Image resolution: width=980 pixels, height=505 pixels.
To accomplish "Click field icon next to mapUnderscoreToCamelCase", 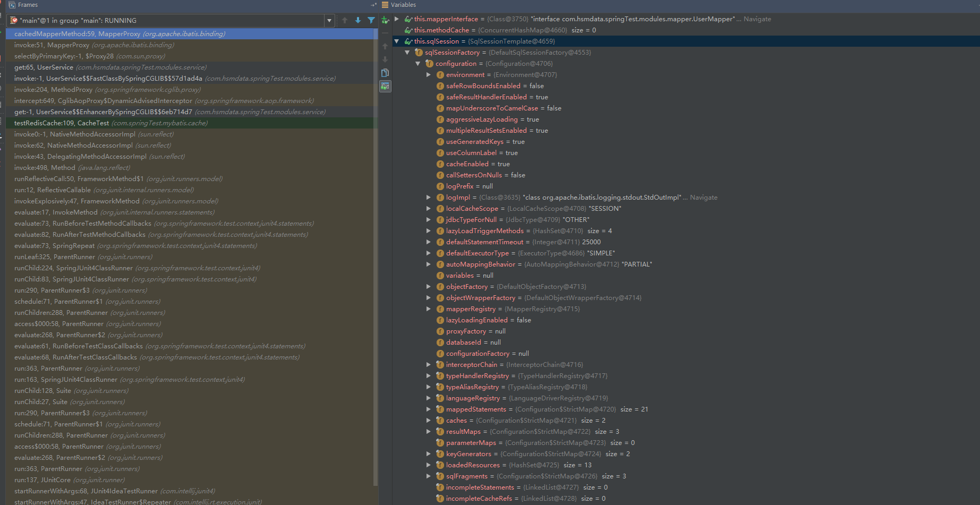I will tap(440, 108).
